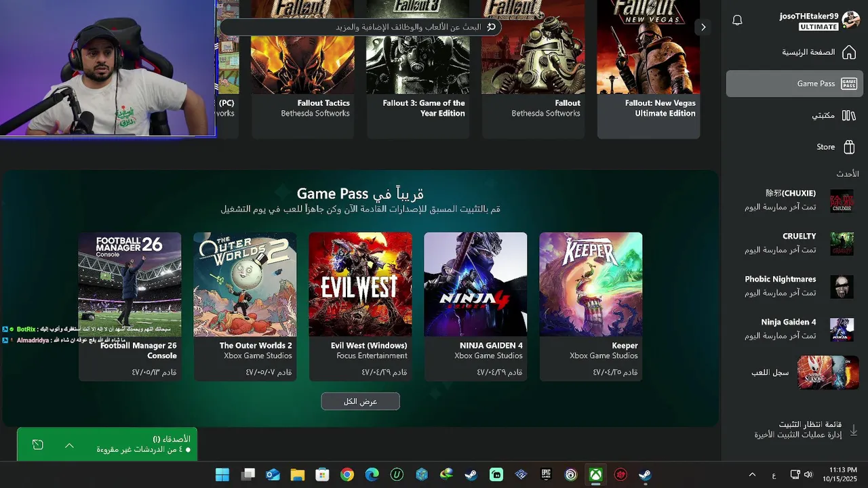The width and height of the screenshot is (868, 488).
Task: Click the volume icon in system tray
Action: (808, 474)
